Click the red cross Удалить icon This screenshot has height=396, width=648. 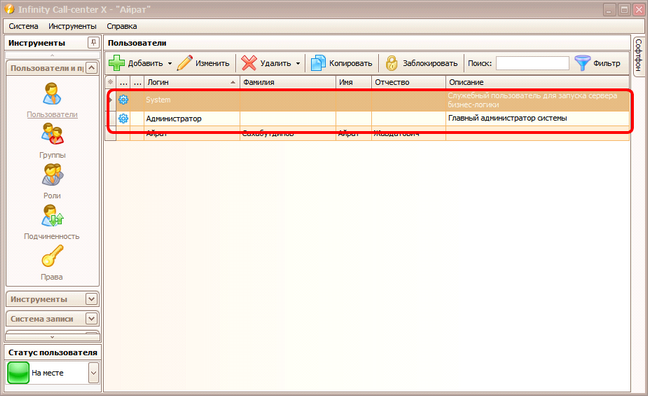pos(249,63)
